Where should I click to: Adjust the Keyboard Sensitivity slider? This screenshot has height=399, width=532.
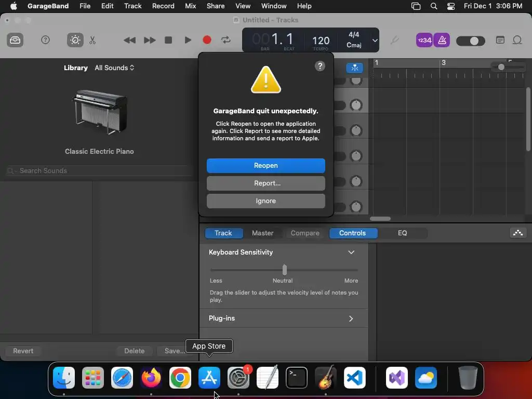pyautogui.click(x=284, y=270)
